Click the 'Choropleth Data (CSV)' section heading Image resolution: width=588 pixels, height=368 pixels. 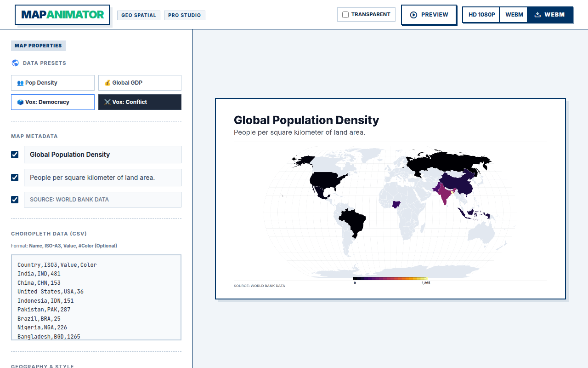pyautogui.click(x=49, y=234)
